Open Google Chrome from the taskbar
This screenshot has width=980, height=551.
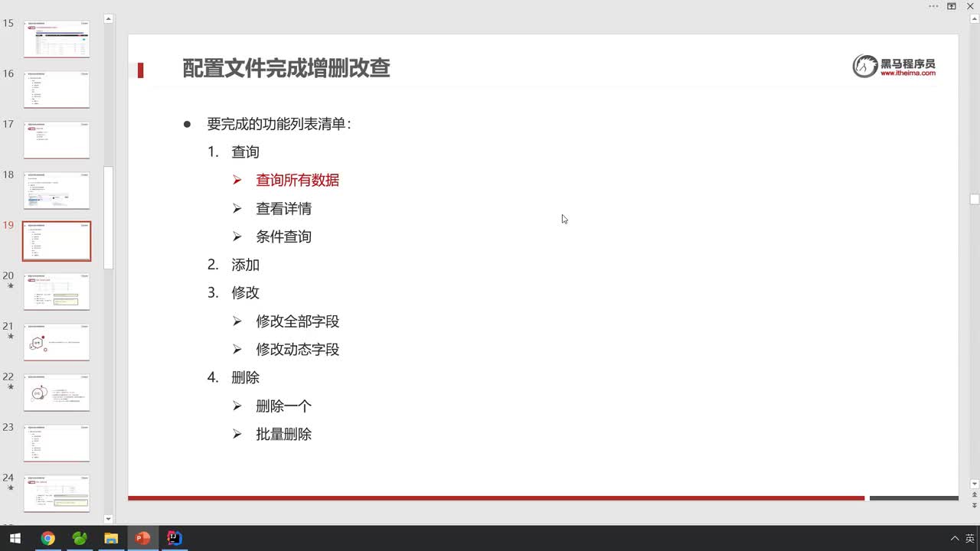[47, 538]
